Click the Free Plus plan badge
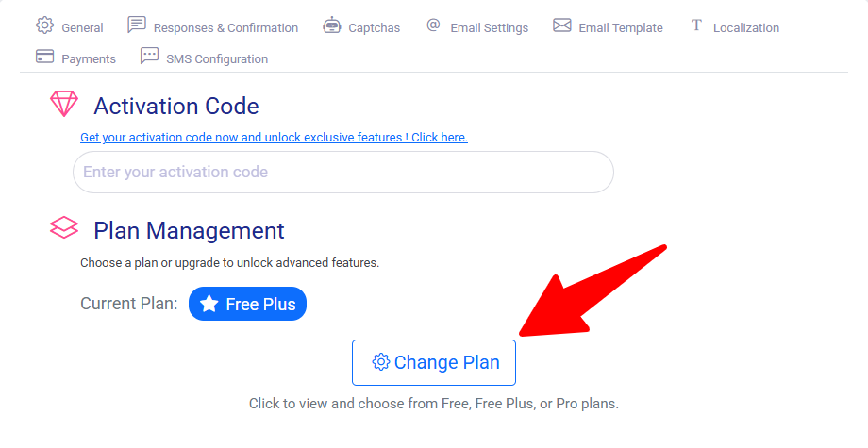Viewport: 868px width, 448px height. pos(247,304)
